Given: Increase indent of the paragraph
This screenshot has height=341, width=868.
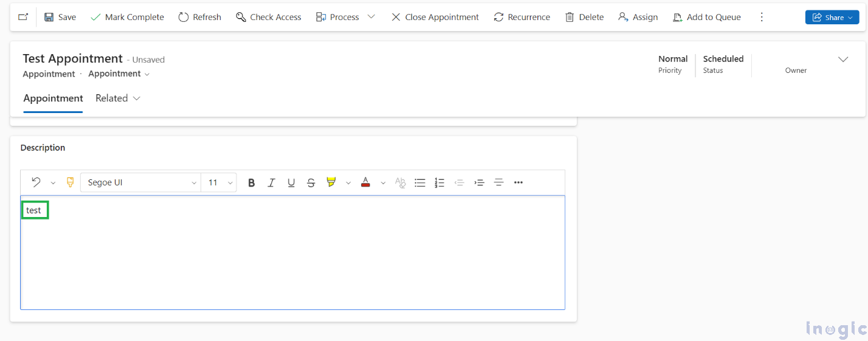Looking at the screenshot, I should 479,182.
